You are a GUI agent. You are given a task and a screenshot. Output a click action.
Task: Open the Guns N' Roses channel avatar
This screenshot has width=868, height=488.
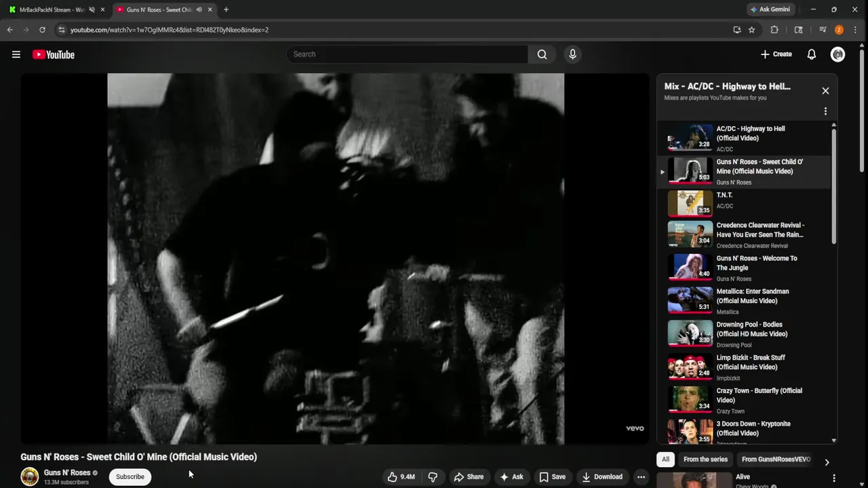[30, 476]
